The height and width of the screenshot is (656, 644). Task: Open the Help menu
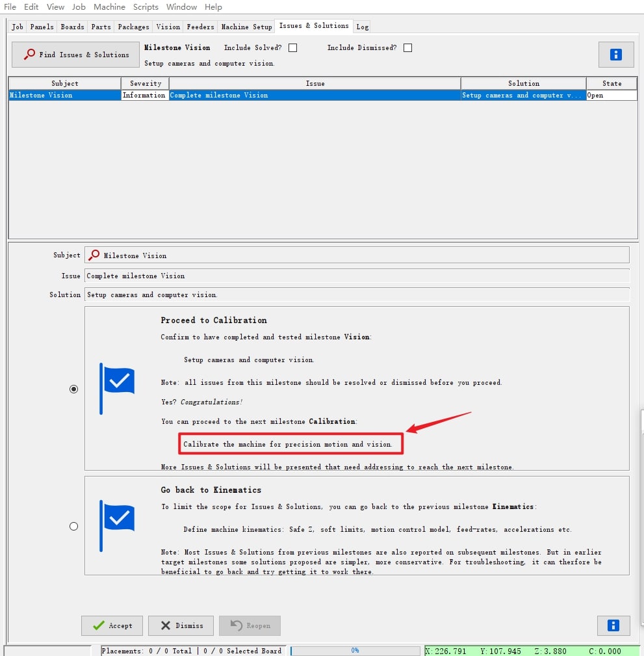coord(213,7)
